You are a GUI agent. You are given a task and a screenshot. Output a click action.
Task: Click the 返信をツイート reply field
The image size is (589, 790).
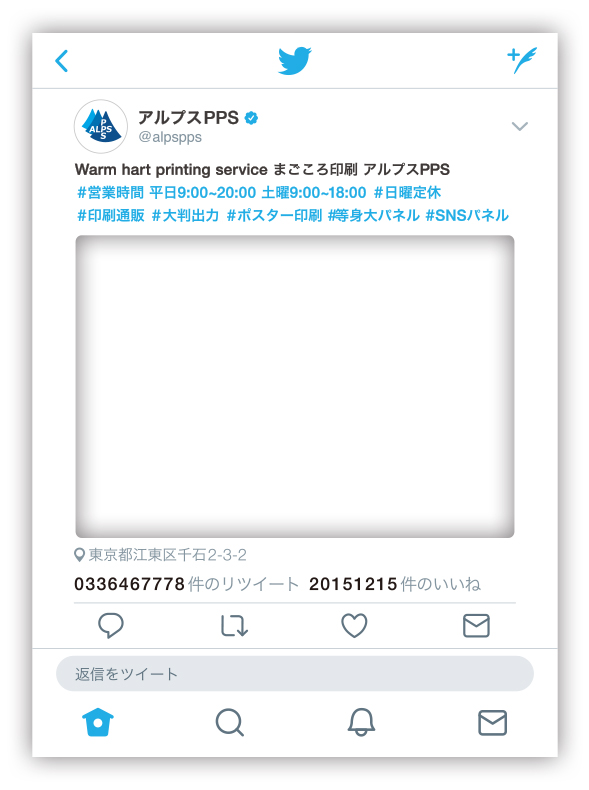click(x=295, y=674)
